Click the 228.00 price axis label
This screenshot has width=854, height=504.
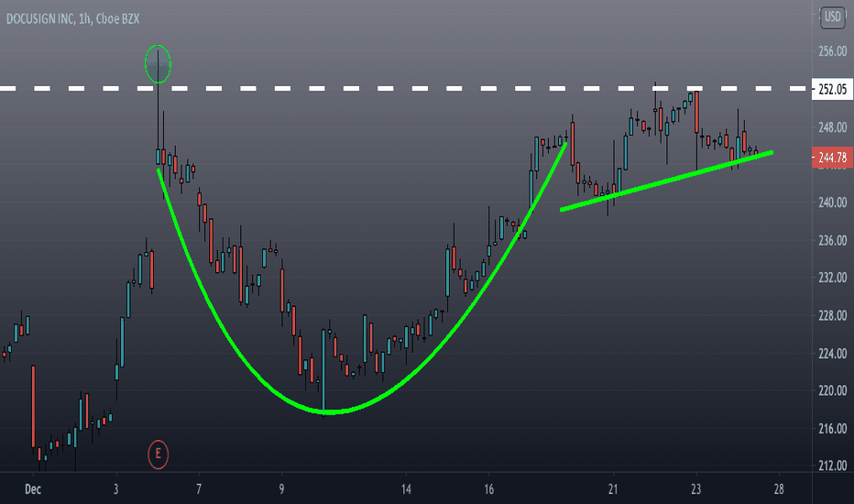[x=832, y=315]
